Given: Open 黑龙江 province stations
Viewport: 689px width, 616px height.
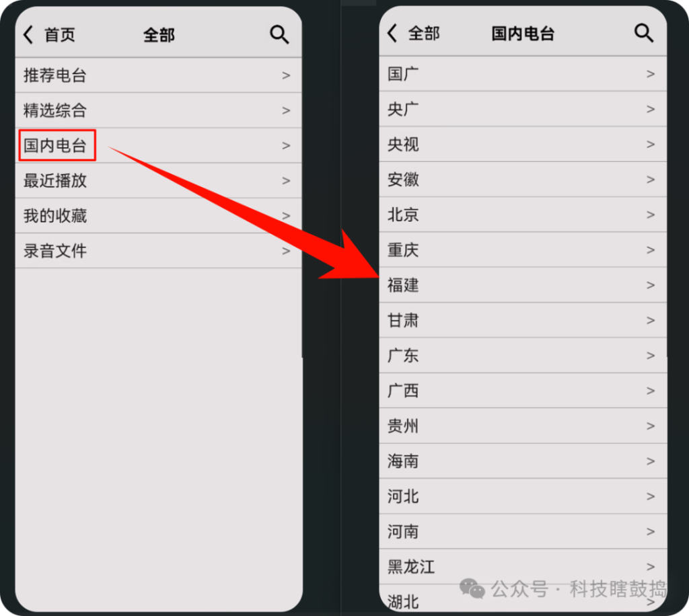Looking at the screenshot, I should 523,566.
